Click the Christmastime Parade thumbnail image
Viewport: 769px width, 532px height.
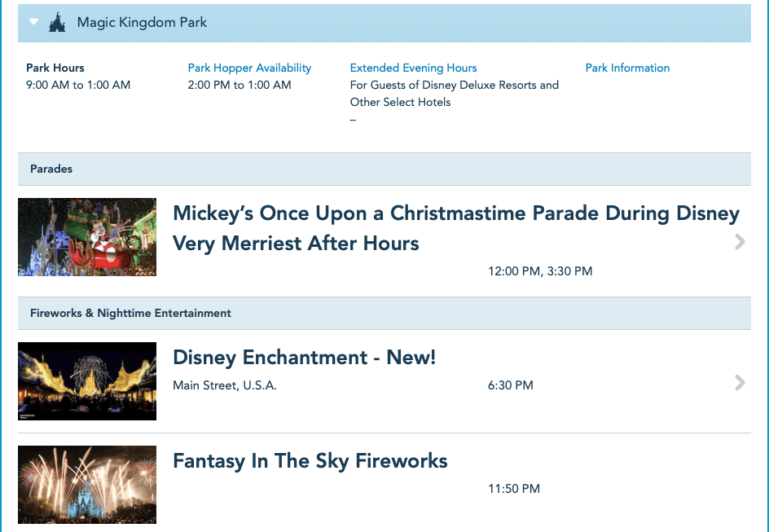tap(87, 237)
